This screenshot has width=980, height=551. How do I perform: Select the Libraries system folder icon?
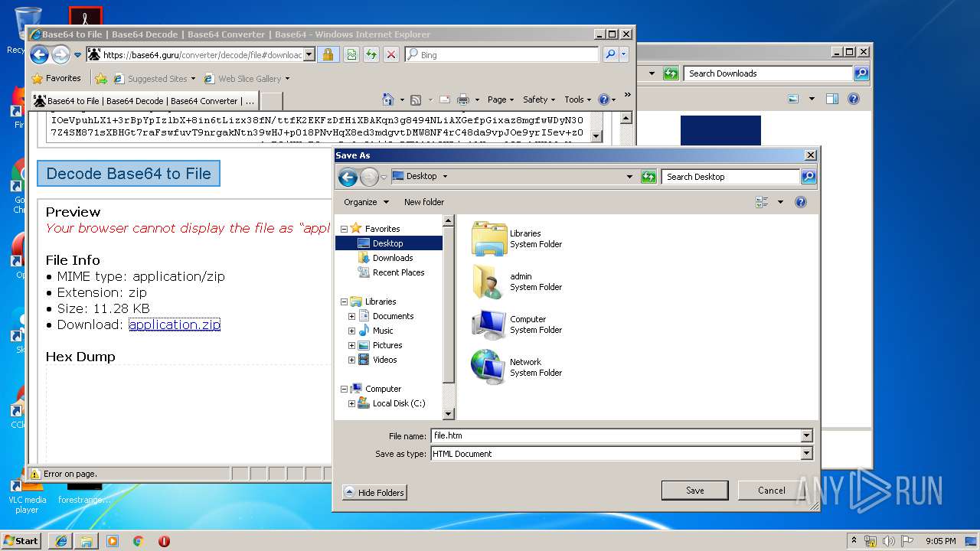pos(489,239)
